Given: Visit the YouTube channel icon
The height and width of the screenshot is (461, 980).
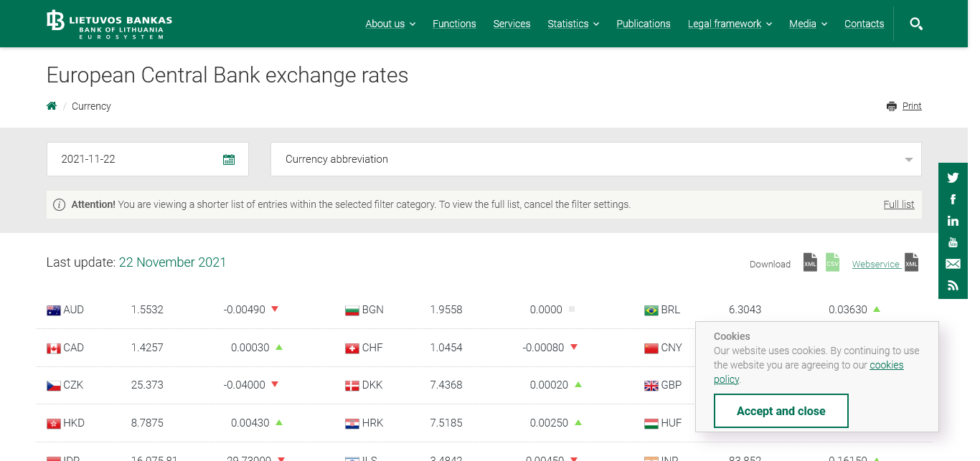Looking at the screenshot, I should pos(953,242).
